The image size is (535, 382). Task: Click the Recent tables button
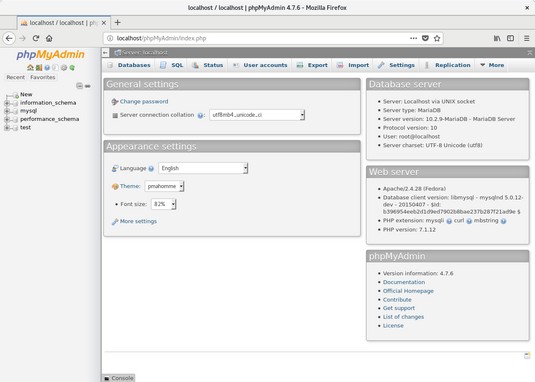16,77
